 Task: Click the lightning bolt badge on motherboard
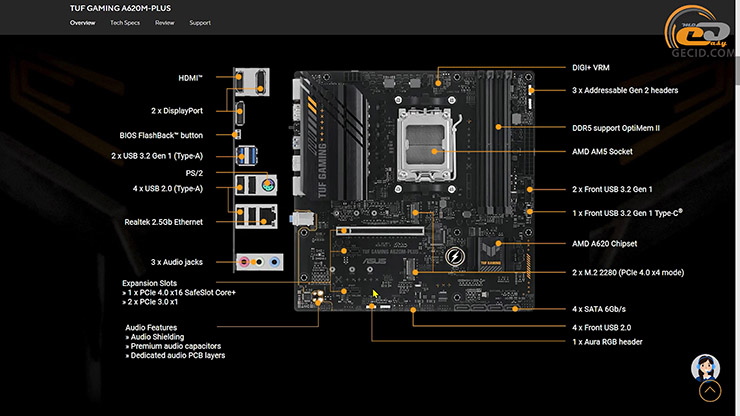click(x=455, y=256)
